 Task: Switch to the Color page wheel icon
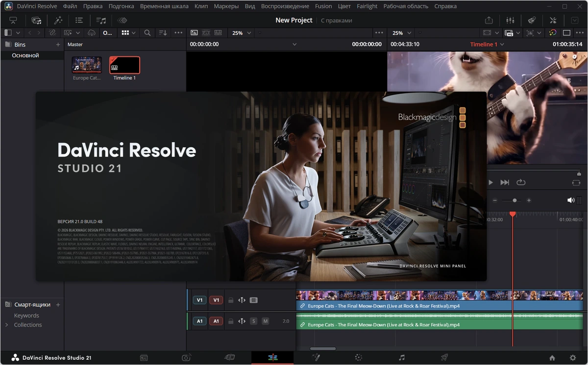(359, 358)
